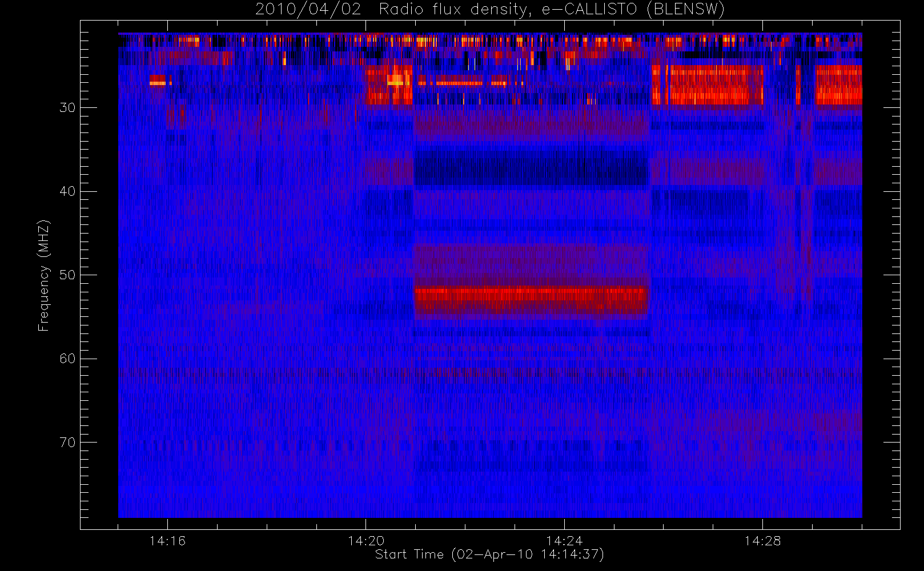
Task: Click the 60 frequency tick label
Action: click(67, 359)
